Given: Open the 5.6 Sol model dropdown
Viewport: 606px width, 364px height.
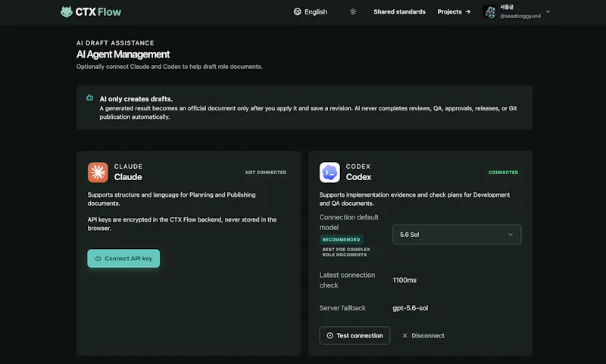Looking at the screenshot, I should tap(457, 235).
